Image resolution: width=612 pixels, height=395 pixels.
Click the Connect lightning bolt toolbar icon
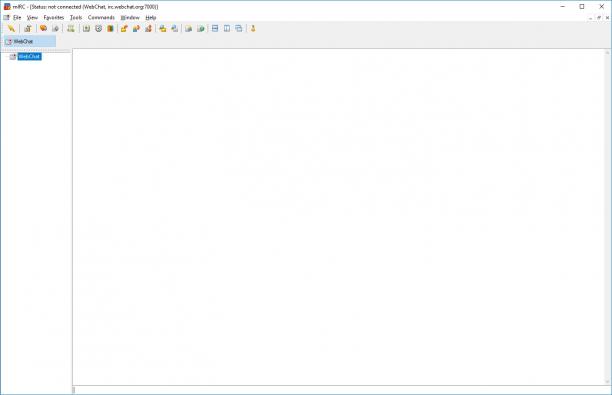point(11,28)
